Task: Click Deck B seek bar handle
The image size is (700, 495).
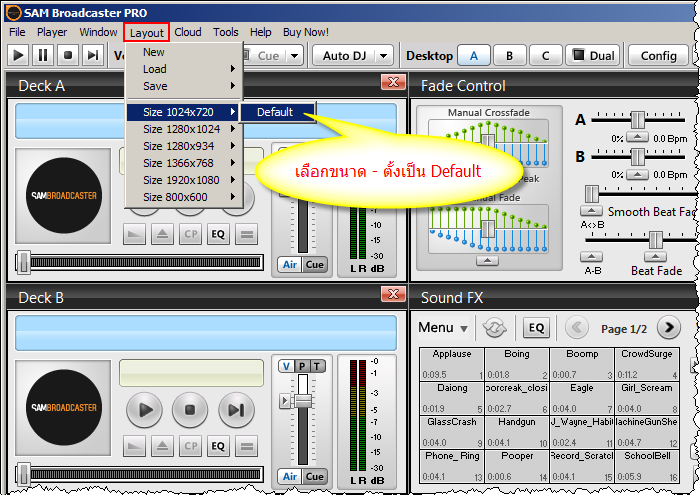Action: point(23,474)
